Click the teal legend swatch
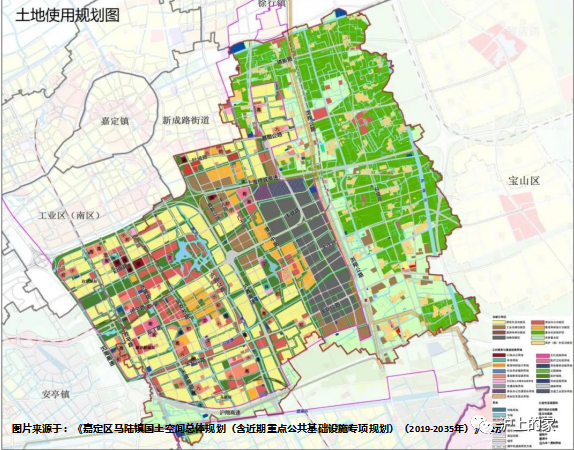This screenshot has width=574, height=450. point(499,360)
